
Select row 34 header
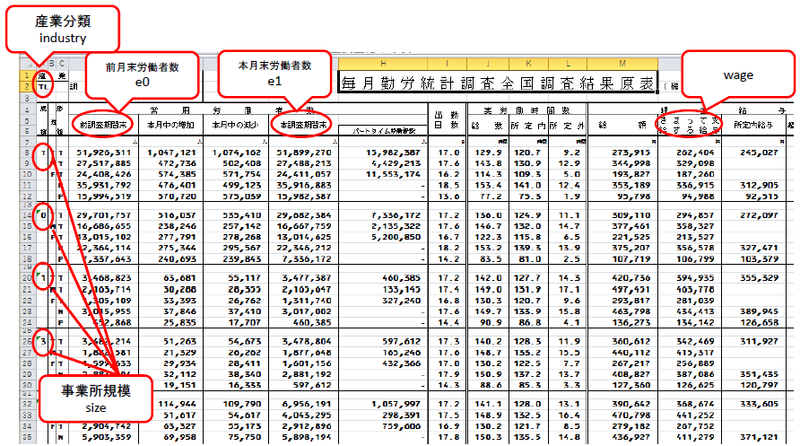click(x=27, y=426)
